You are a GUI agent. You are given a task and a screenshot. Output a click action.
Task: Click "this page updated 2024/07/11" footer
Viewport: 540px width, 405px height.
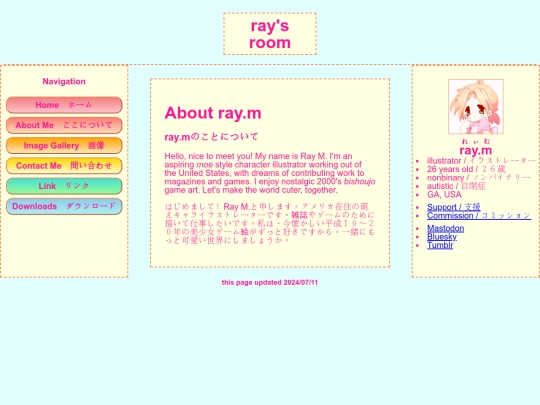tap(270, 282)
